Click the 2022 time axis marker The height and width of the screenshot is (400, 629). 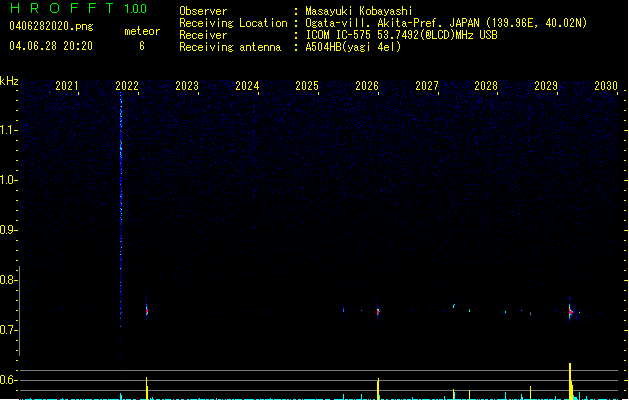click(127, 85)
